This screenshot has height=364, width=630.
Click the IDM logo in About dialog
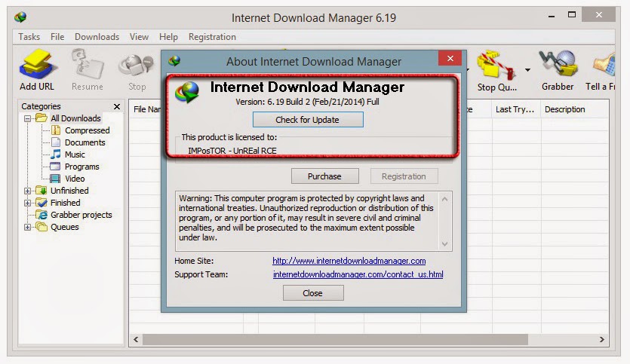tap(187, 92)
